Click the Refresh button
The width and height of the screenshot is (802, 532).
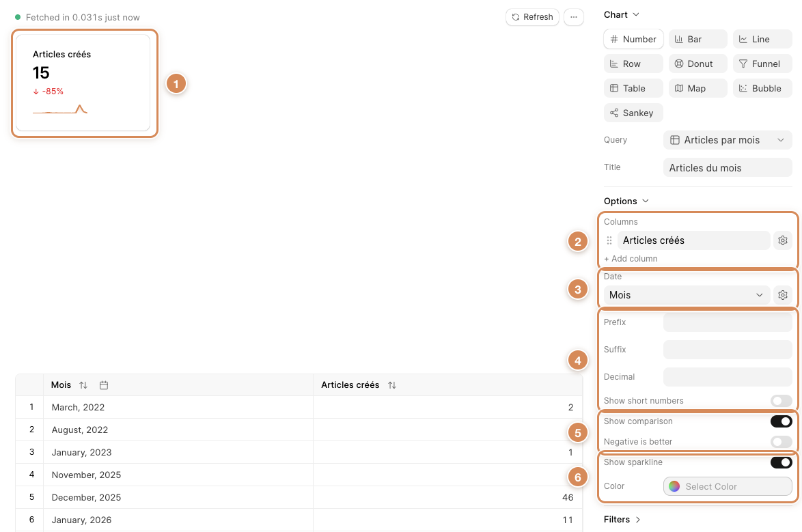pos(532,17)
